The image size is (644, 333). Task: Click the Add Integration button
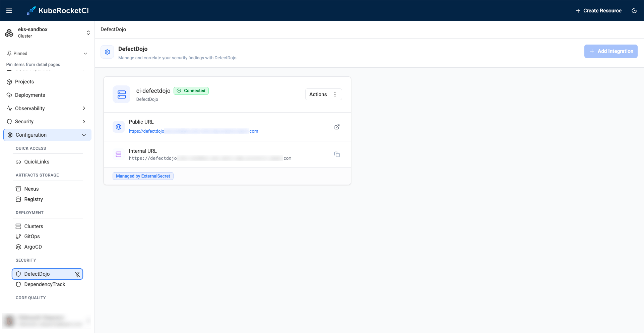[x=611, y=51]
